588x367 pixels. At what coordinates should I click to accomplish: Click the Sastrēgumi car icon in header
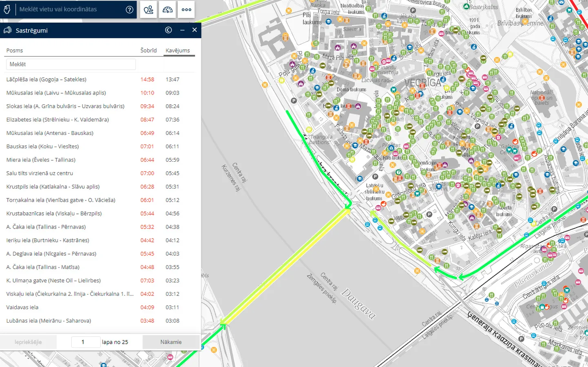tap(7, 30)
